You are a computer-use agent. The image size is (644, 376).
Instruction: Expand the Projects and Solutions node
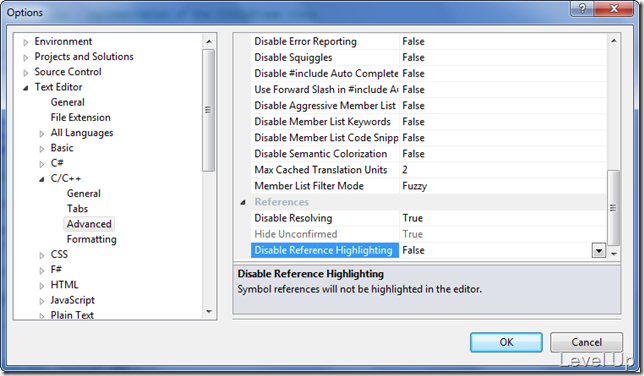[x=25, y=57]
